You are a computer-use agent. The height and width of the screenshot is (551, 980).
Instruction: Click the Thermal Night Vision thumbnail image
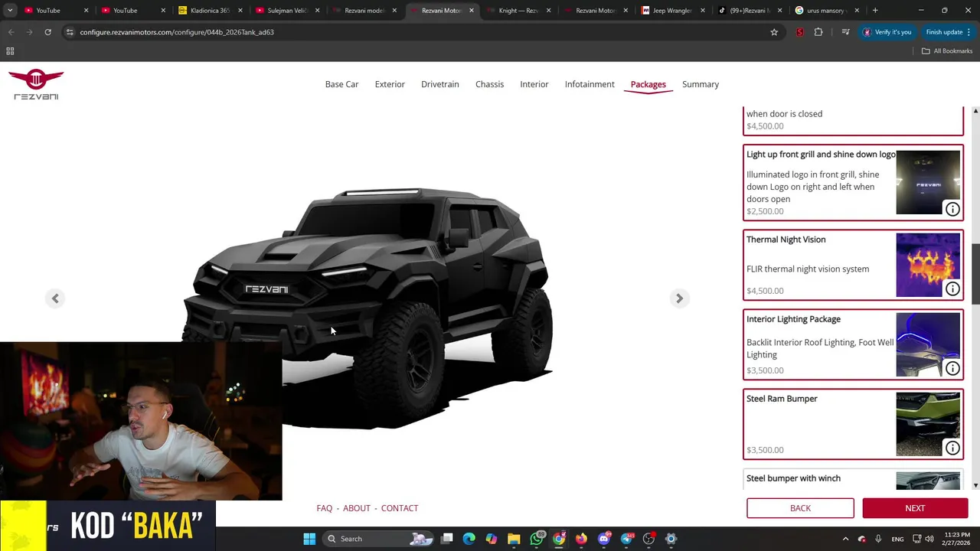point(928,265)
